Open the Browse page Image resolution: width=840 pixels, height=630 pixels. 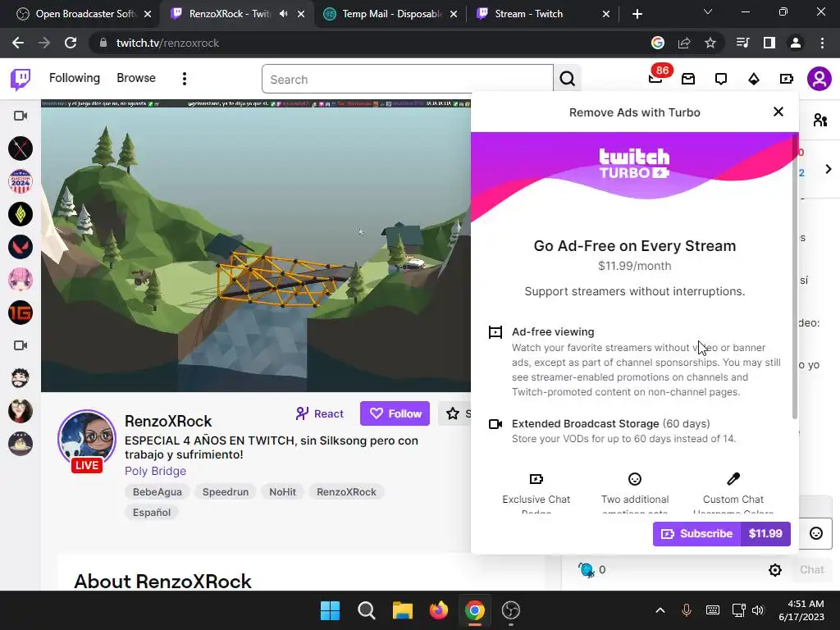pyautogui.click(x=136, y=78)
